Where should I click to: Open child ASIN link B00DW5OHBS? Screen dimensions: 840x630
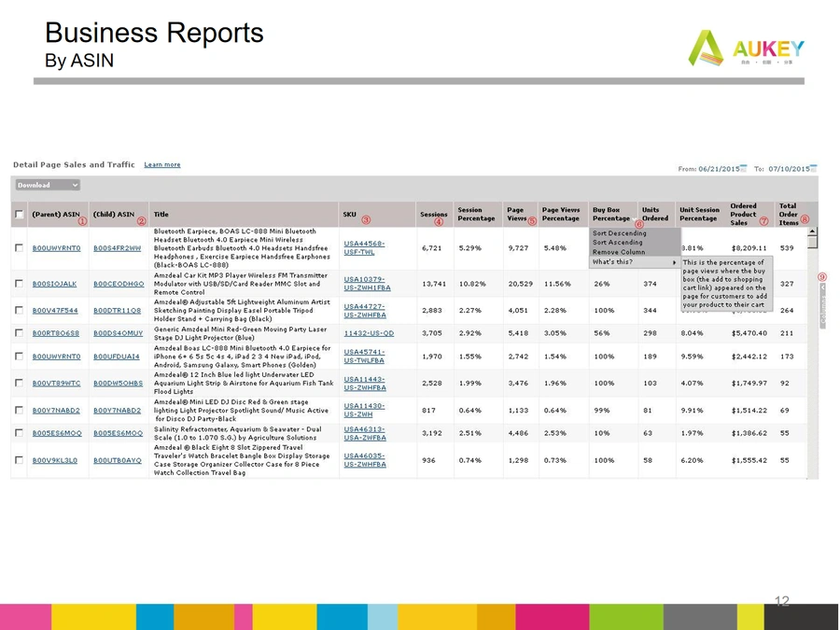coord(119,383)
